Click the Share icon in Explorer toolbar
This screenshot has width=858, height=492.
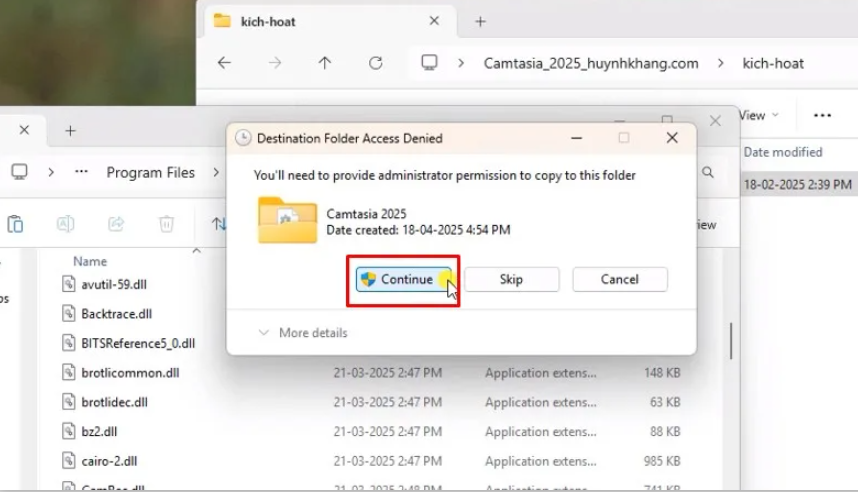pos(116,224)
